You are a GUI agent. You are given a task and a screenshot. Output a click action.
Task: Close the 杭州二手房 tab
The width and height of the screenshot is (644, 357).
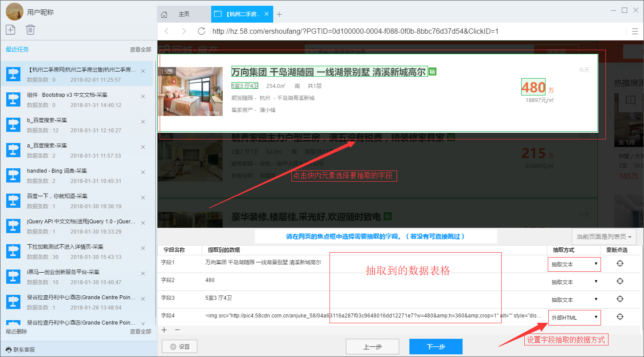[x=267, y=14]
